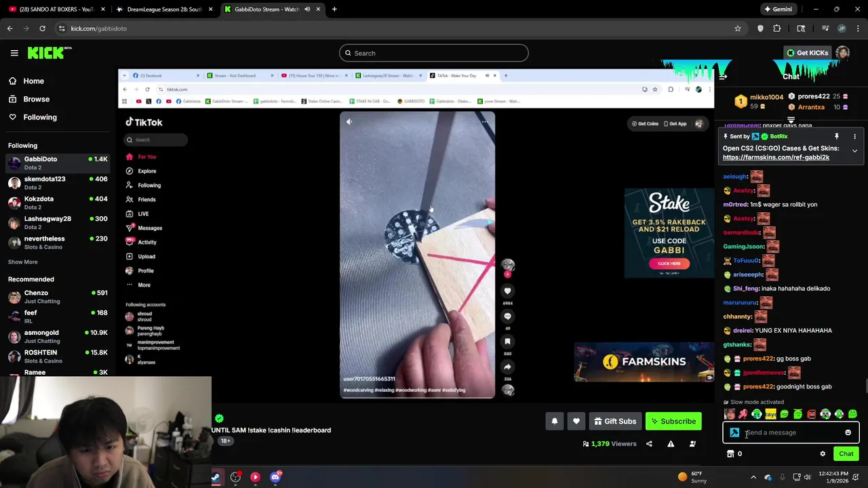Viewport: 868px width, 488px height.
Task: Click the Subscribe button
Action: 673,422
